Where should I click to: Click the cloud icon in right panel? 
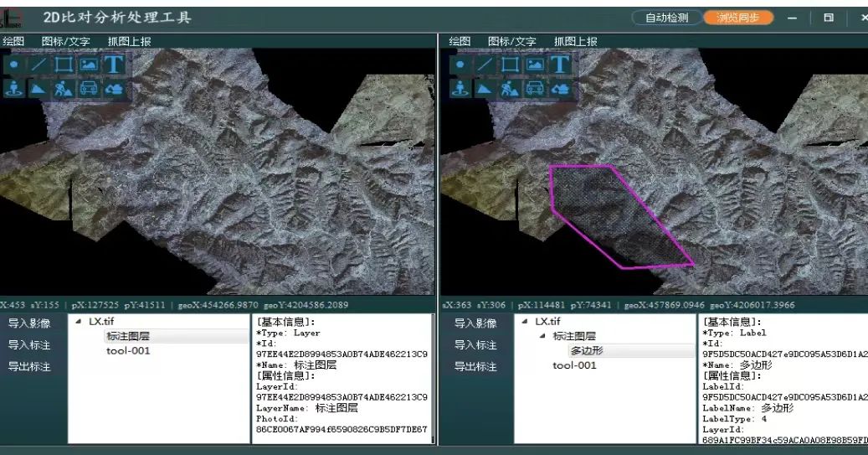coord(560,89)
